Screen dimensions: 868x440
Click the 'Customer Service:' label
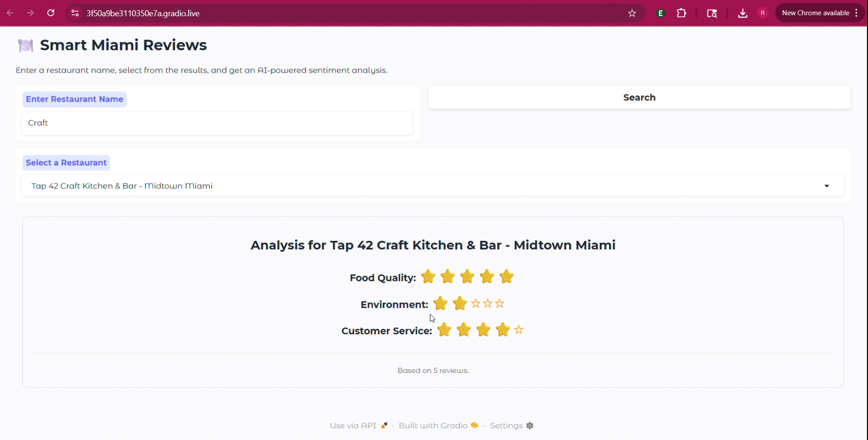point(387,331)
